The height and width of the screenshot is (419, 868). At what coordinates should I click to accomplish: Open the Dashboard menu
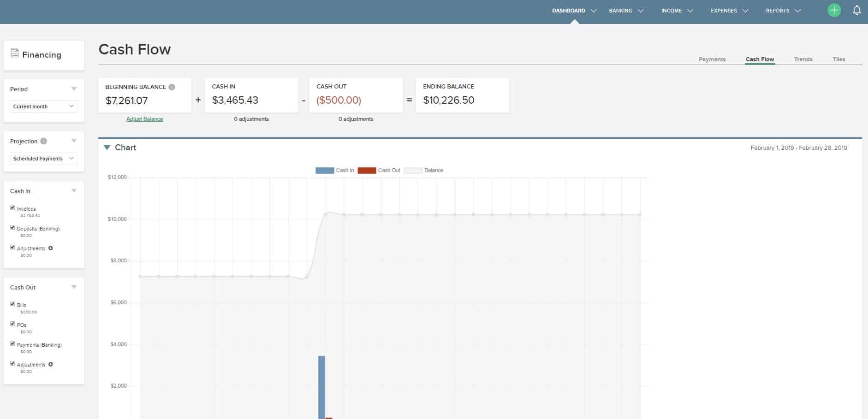pos(574,11)
